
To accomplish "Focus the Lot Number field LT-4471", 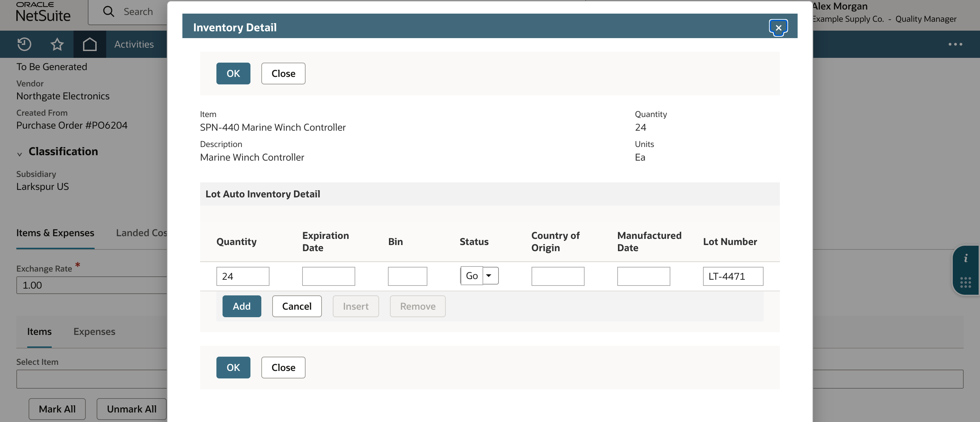I will point(733,276).
